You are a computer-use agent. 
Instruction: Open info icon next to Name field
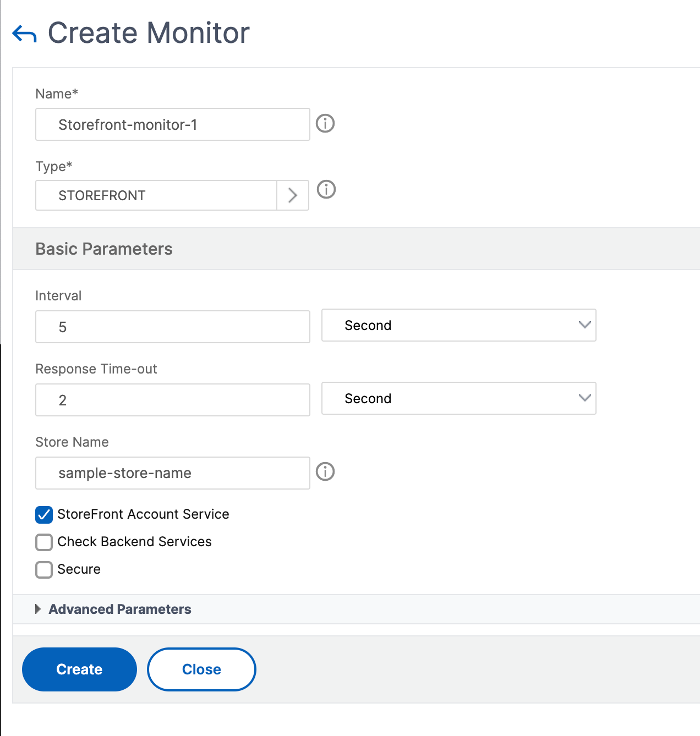[325, 123]
